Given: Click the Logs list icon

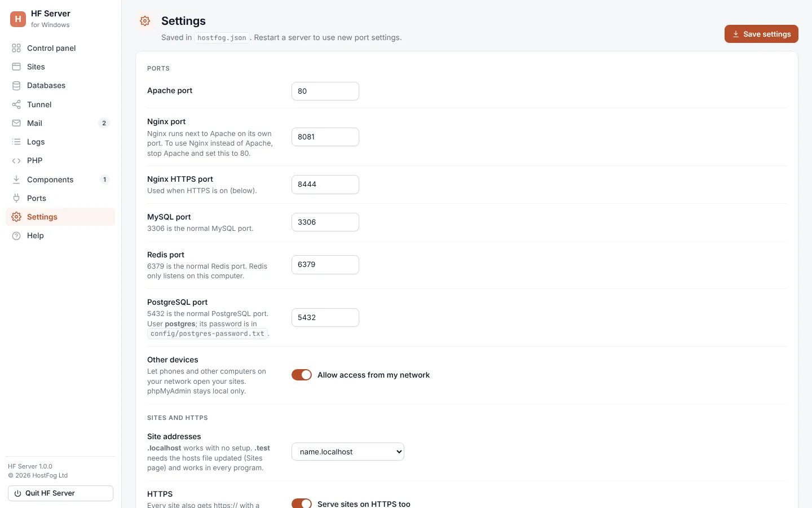Looking at the screenshot, I should 16,142.
